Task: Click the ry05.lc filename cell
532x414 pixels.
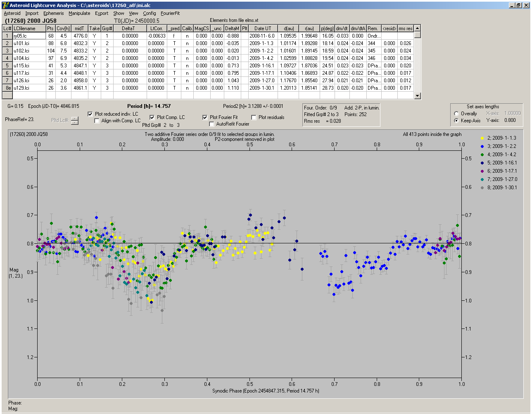Action: click(x=29, y=36)
